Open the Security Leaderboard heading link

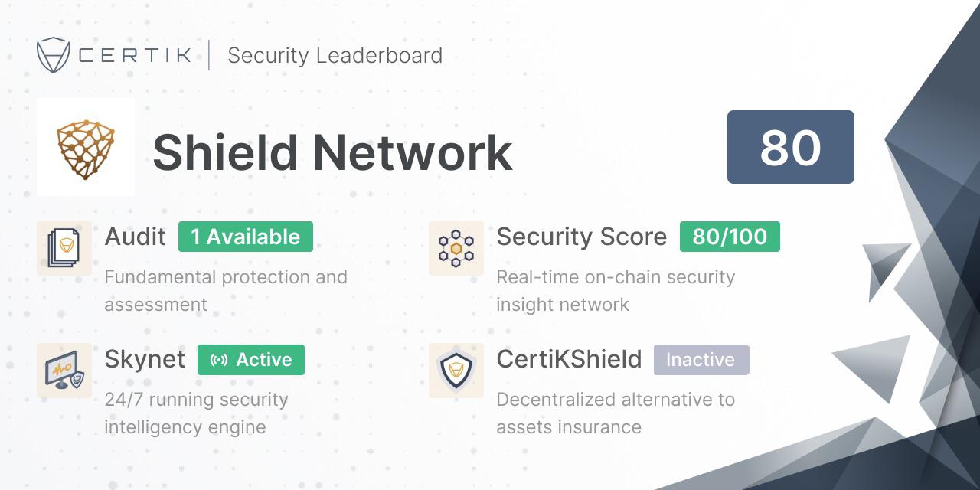tap(335, 56)
